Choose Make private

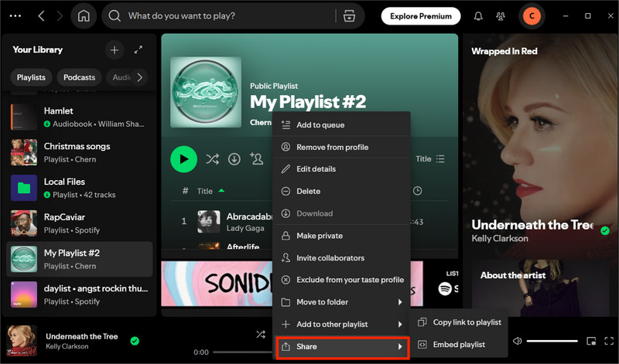(x=342, y=236)
